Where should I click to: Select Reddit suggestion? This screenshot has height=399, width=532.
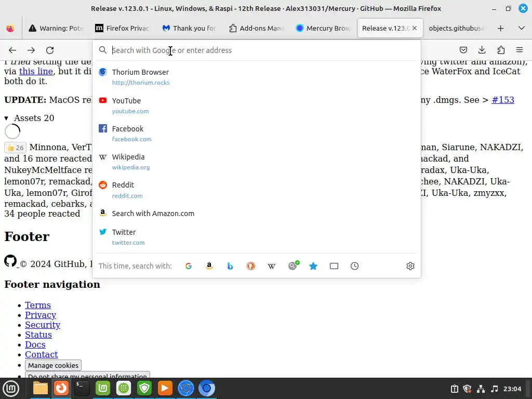point(257,190)
